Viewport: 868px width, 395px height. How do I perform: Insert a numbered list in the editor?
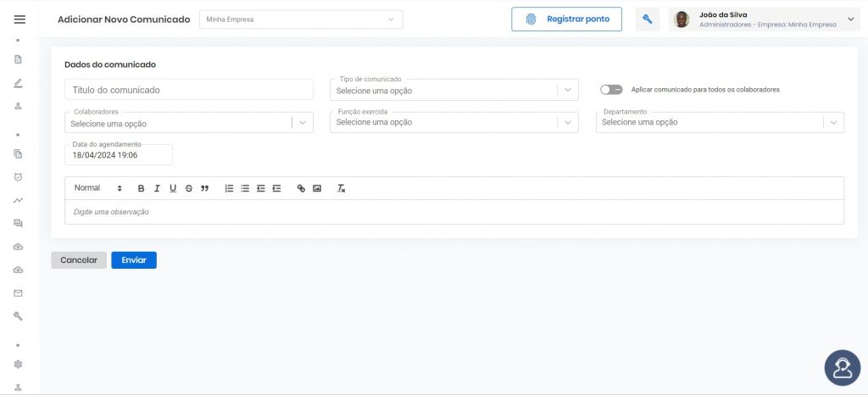pyautogui.click(x=229, y=189)
